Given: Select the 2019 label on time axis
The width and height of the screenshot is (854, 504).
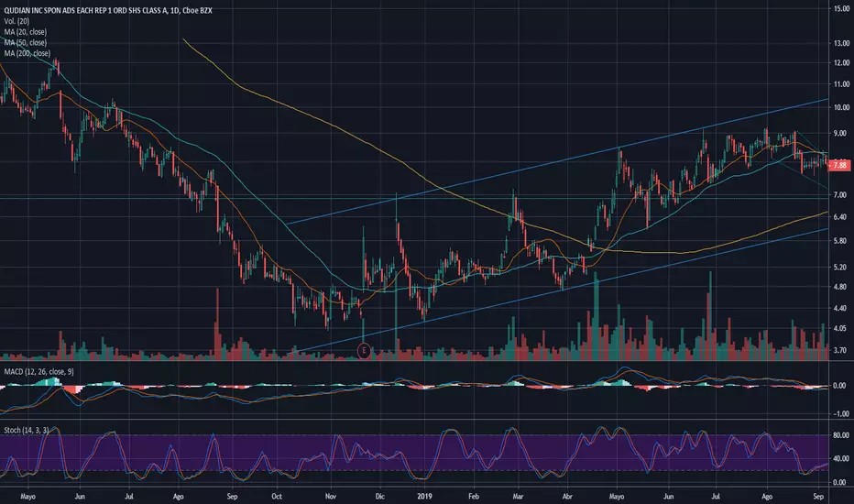Looking at the screenshot, I should (x=424, y=497).
